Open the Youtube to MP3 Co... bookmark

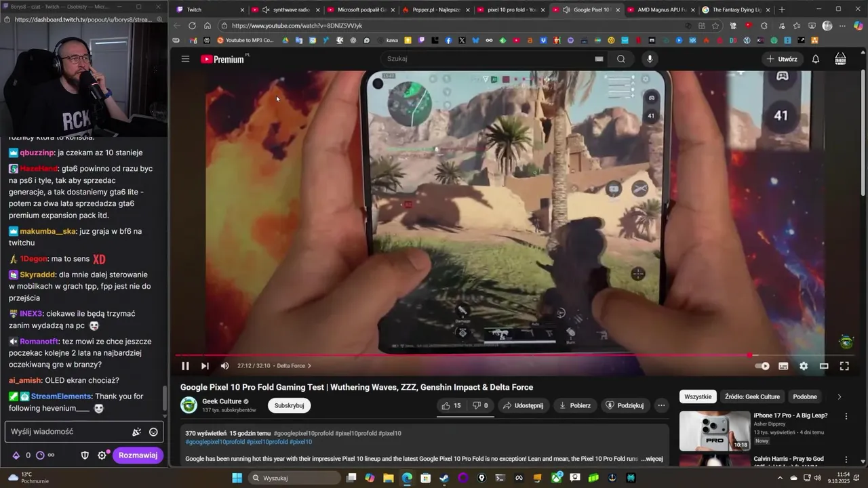point(245,41)
